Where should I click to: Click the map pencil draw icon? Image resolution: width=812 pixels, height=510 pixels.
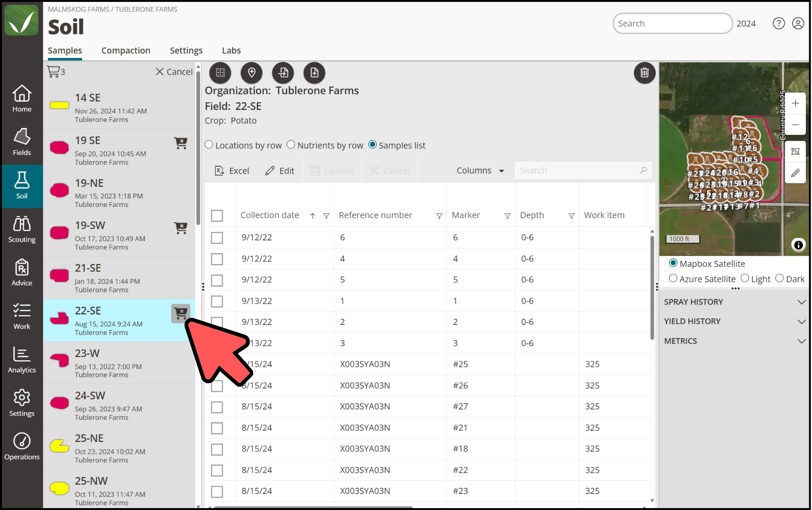(795, 173)
